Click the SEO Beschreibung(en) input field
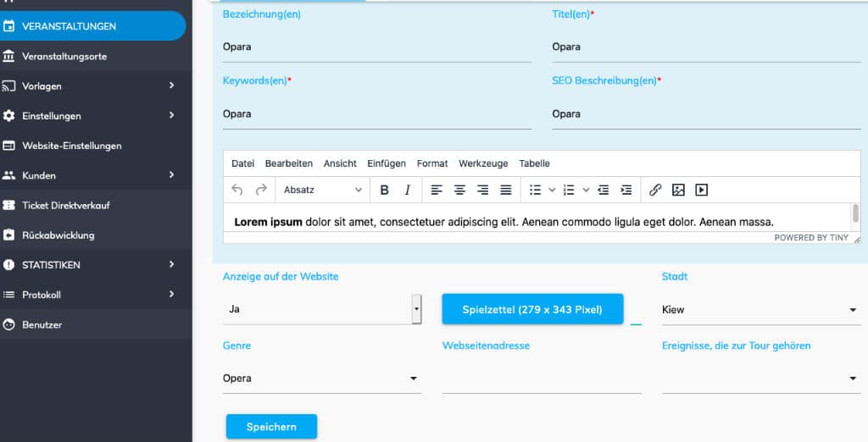This screenshot has height=442, width=868. 706,114
